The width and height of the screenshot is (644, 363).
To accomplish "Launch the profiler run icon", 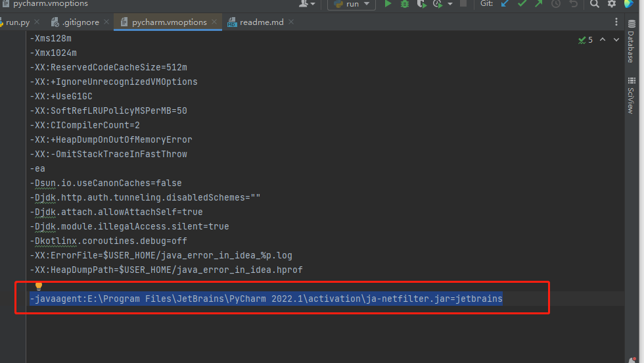I will [438, 4].
